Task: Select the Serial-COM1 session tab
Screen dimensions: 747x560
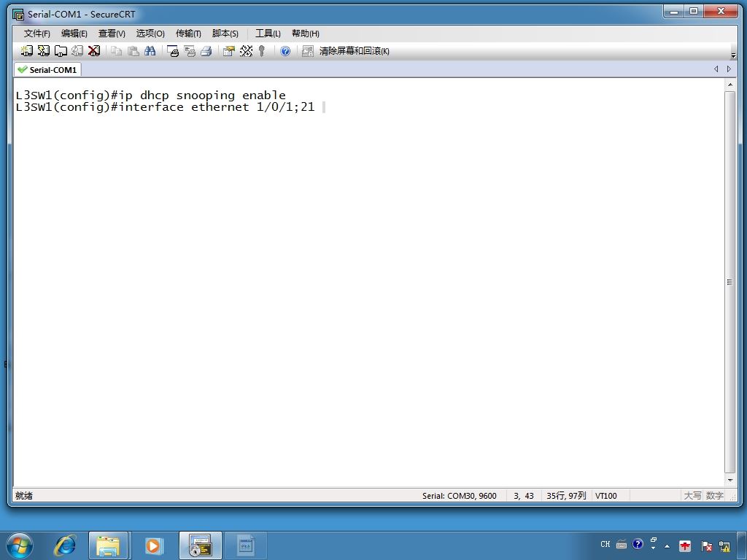Action: pyautogui.click(x=47, y=69)
